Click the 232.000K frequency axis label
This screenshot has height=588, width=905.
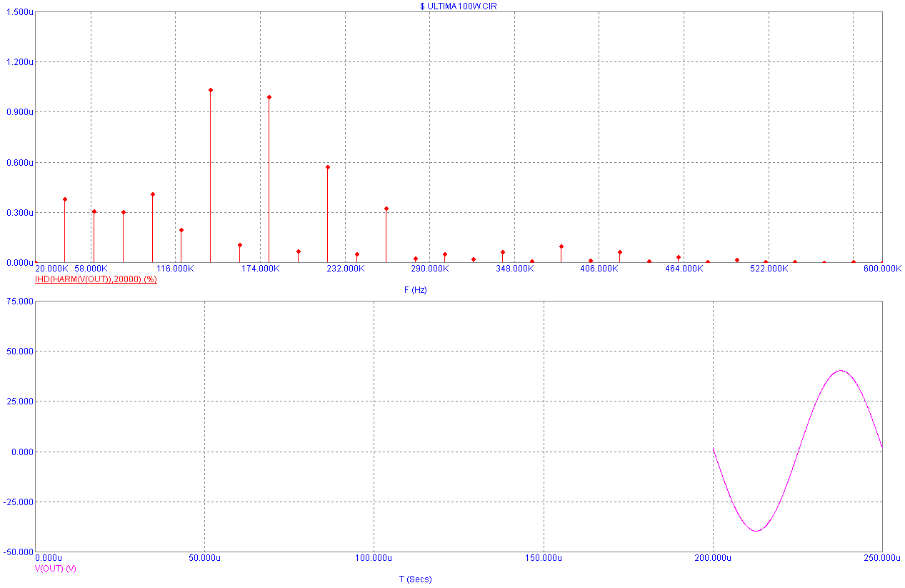(x=345, y=269)
